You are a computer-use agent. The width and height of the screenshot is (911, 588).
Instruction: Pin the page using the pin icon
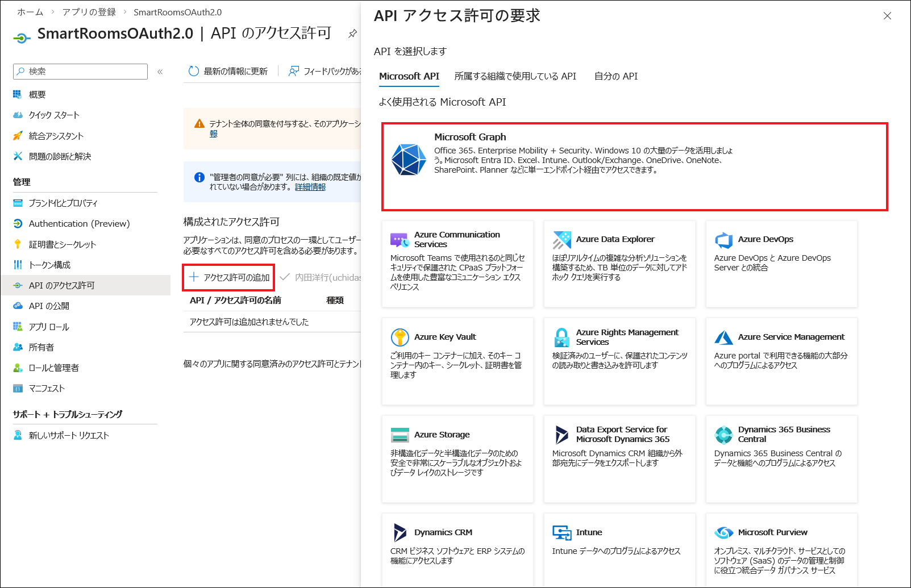[352, 34]
